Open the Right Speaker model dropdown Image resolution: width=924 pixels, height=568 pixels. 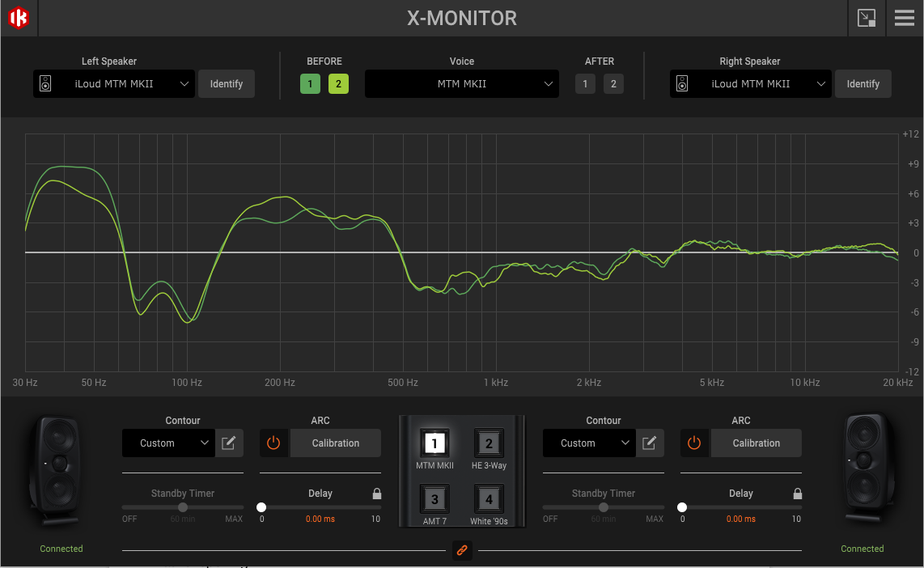(x=751, y=83)
